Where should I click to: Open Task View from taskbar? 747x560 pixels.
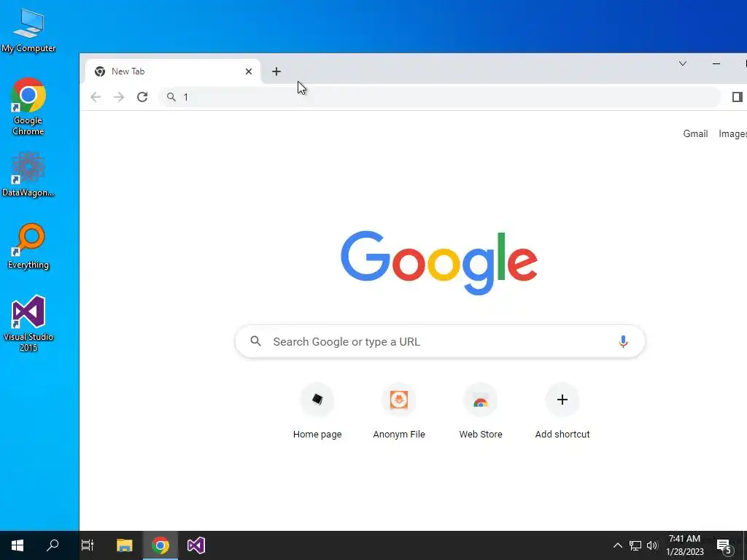click(x=88, y=545)
